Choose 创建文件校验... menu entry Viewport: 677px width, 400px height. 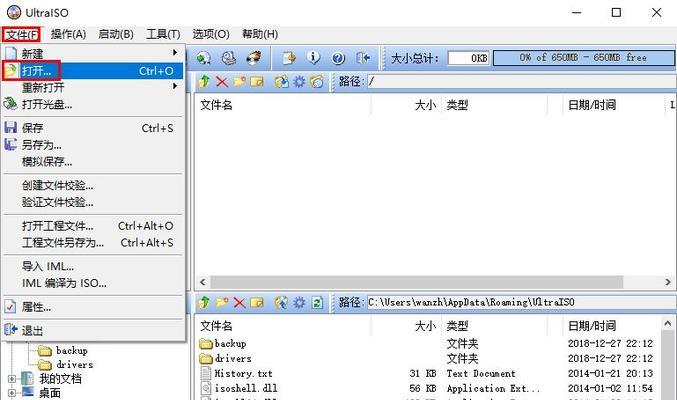(93, 185)
